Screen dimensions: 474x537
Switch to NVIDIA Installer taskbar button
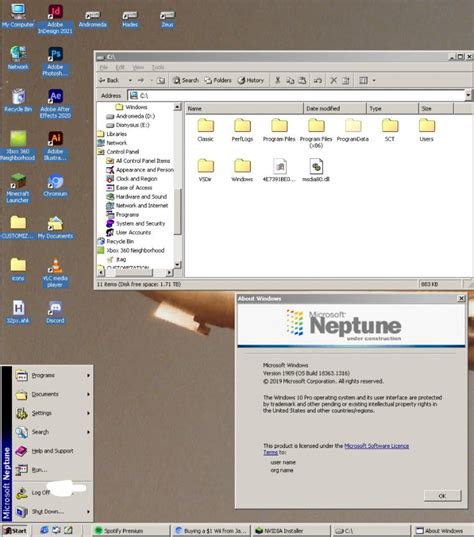click(x=292, y=530)
